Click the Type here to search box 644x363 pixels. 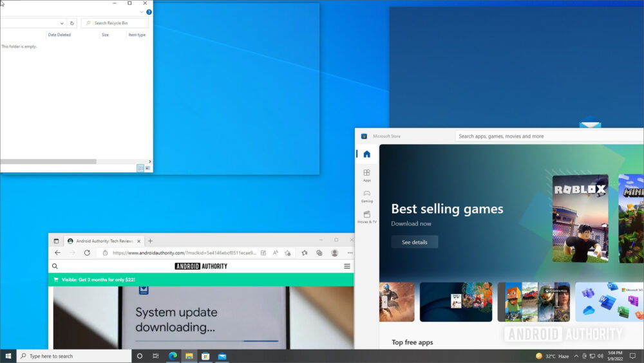pyautogui.click(x=74, y=356)
